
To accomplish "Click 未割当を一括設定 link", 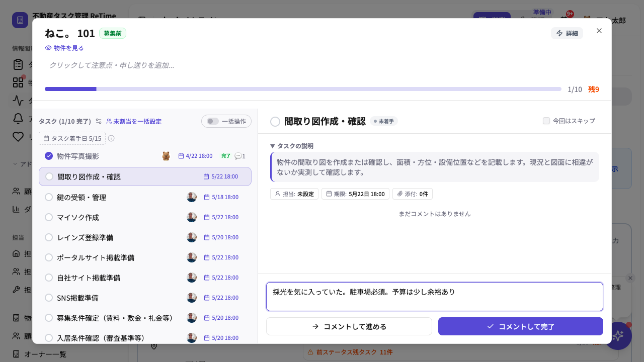I will pyautogui.click(x=134, y=121).
